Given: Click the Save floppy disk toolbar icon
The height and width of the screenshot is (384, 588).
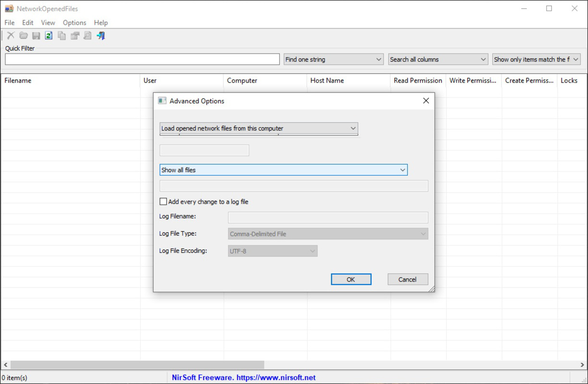Looking at the screenshot, I should [x=36, y=36].
